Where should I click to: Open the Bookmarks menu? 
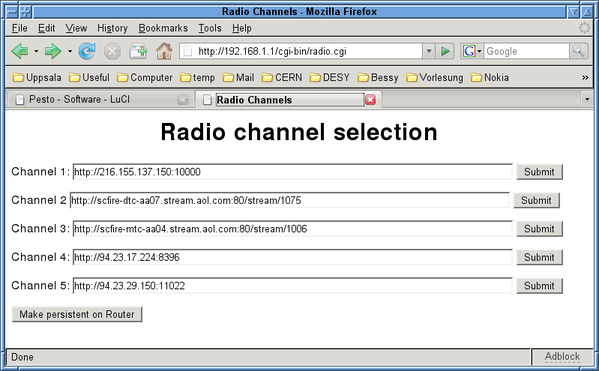click(163, 28)
